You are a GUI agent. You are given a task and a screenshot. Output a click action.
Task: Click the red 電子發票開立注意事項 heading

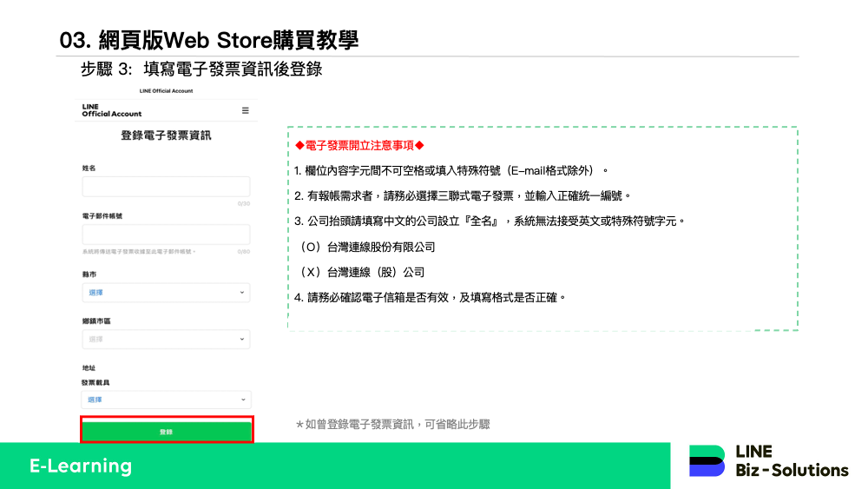[359, 145]
